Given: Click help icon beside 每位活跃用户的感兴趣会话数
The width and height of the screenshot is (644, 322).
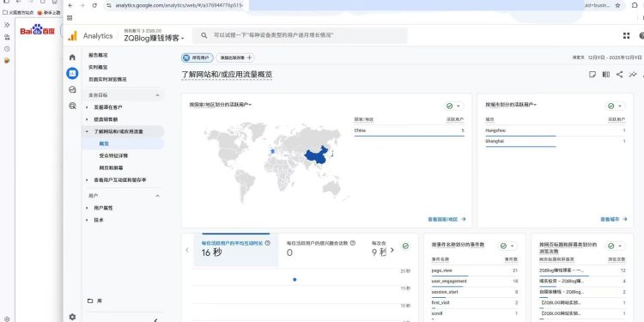Looking at the screenshot, I should click(x=352, y=243).
